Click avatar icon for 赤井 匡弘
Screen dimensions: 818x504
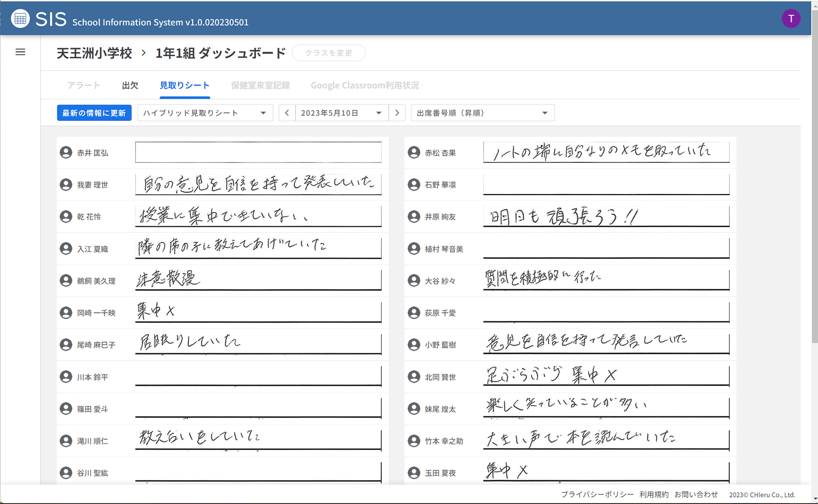(x=66, y=153)
